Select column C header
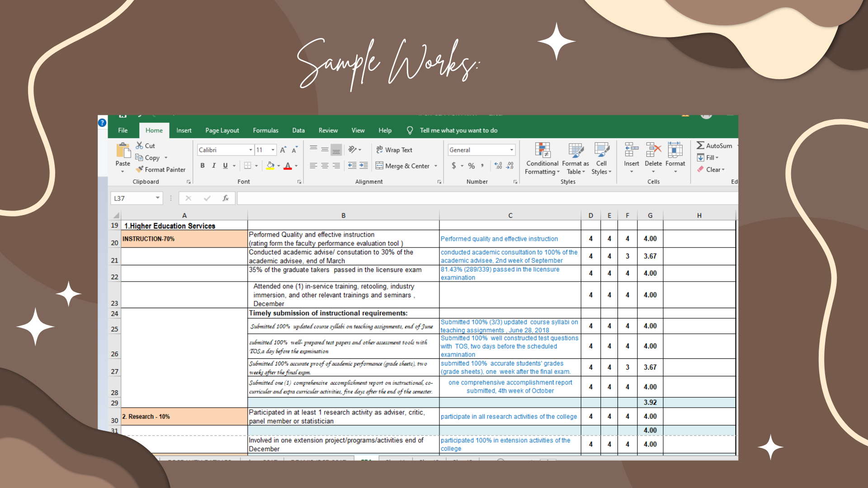Image resolution: width=868 pixels, height=488 pixels. coord(510,216)
